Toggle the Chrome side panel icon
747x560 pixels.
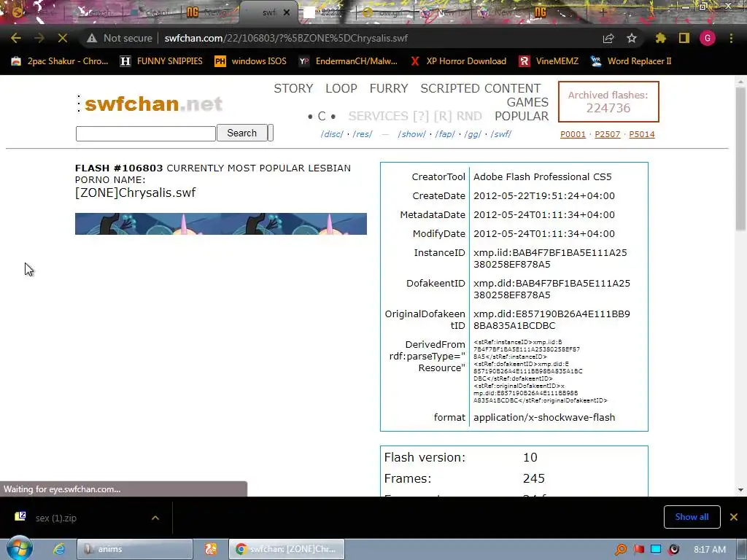click(684, 38)
